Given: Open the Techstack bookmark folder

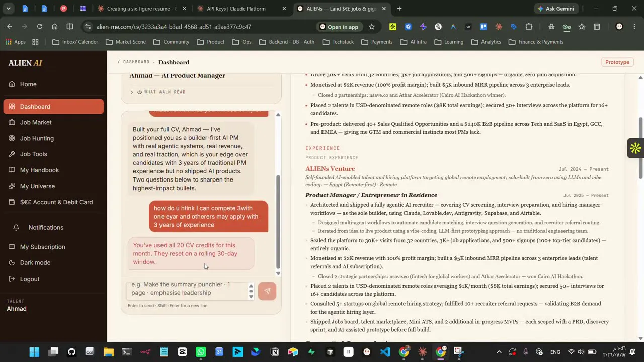Looking at the screenshot, I should coord(338,42).
